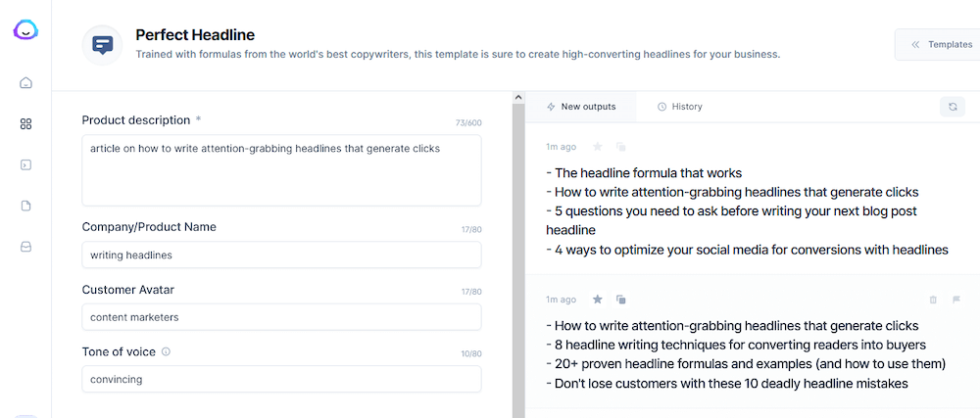
Task: Favorite the second headline output
Action: 598,300
